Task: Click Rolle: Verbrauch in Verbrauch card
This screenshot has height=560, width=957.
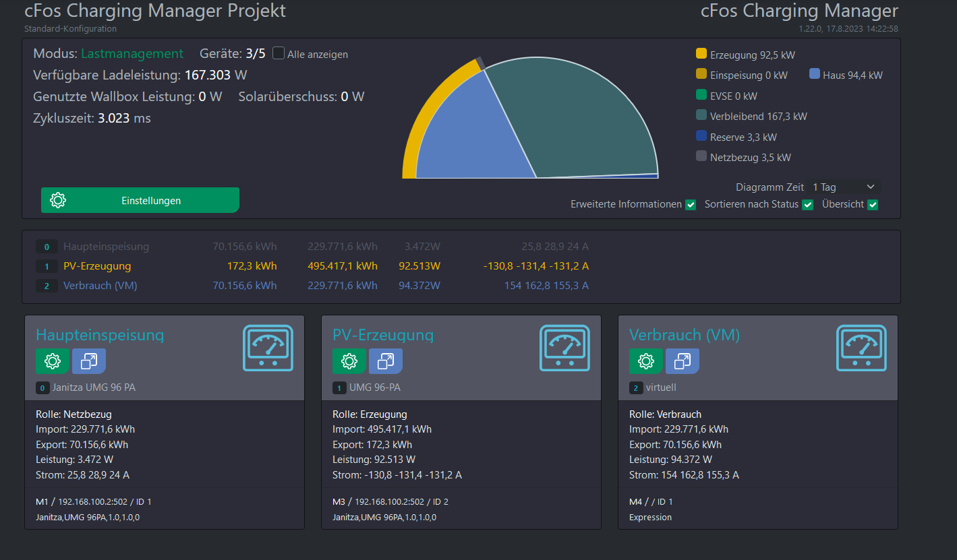Action: [665, 414]
